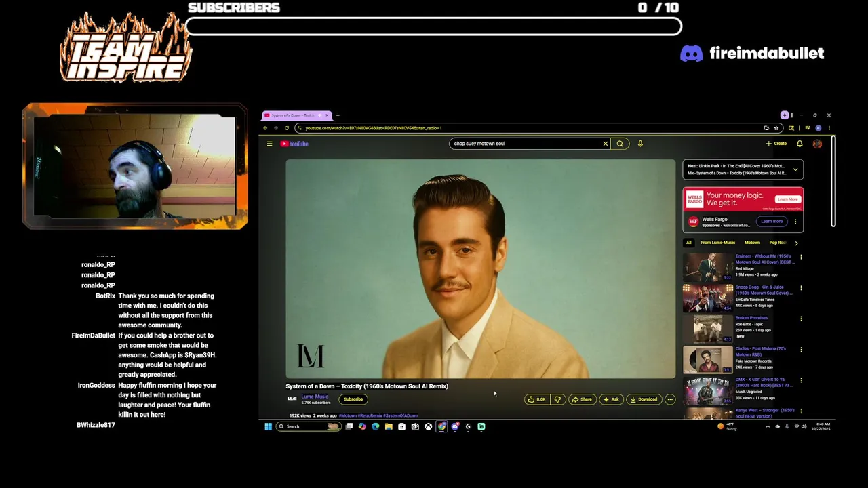Click the Windows taskbar Search box
Viewport: 868px width, 488px height.
point(308,426)
